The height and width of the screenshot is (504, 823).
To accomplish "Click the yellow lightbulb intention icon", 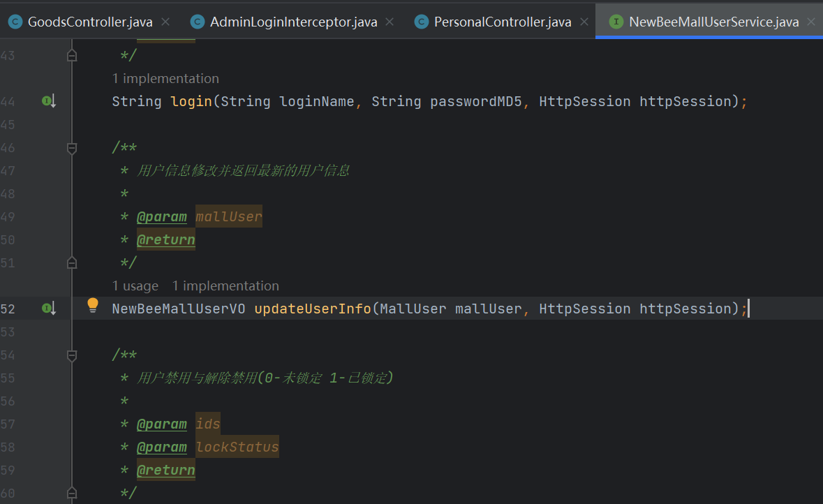I will coord(92,305).
